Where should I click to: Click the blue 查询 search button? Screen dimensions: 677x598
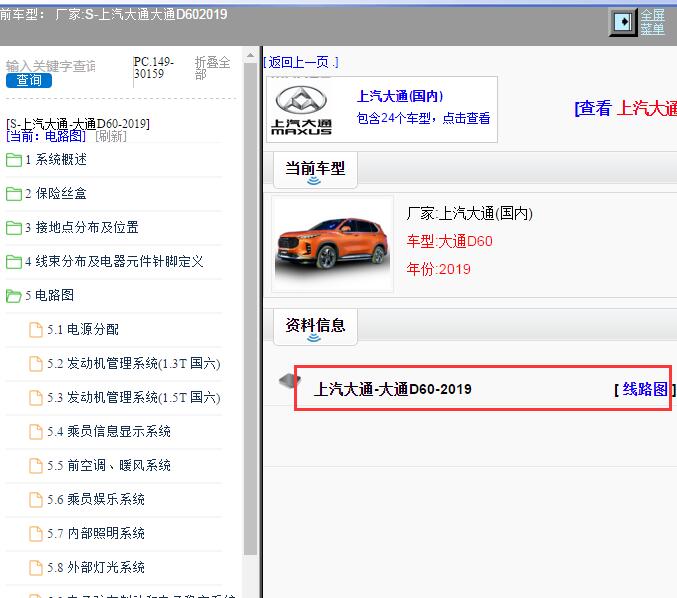click(29, 80)
